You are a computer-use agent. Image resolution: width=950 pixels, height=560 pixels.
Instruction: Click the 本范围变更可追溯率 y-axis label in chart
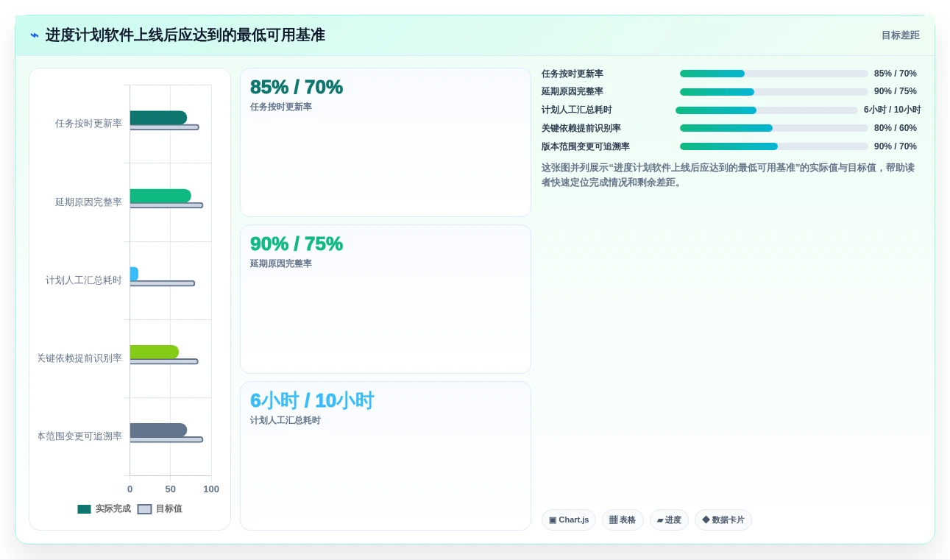coord(79,436)
